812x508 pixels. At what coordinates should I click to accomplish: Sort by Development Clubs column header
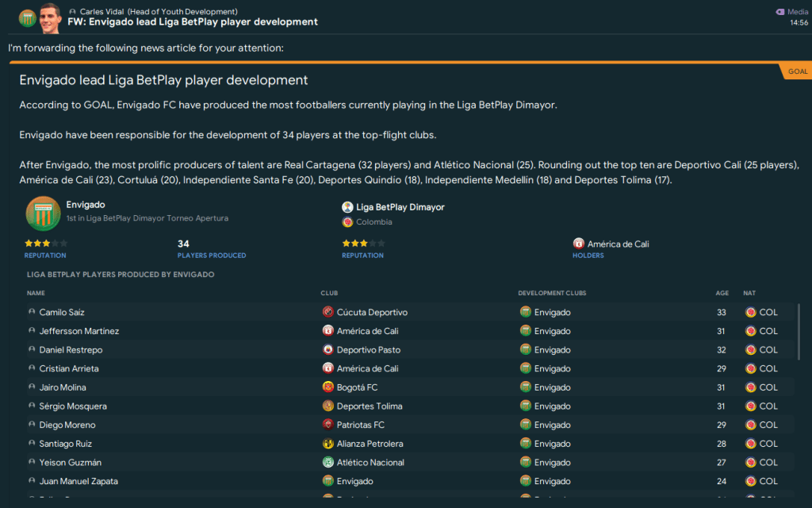point(552,294)
